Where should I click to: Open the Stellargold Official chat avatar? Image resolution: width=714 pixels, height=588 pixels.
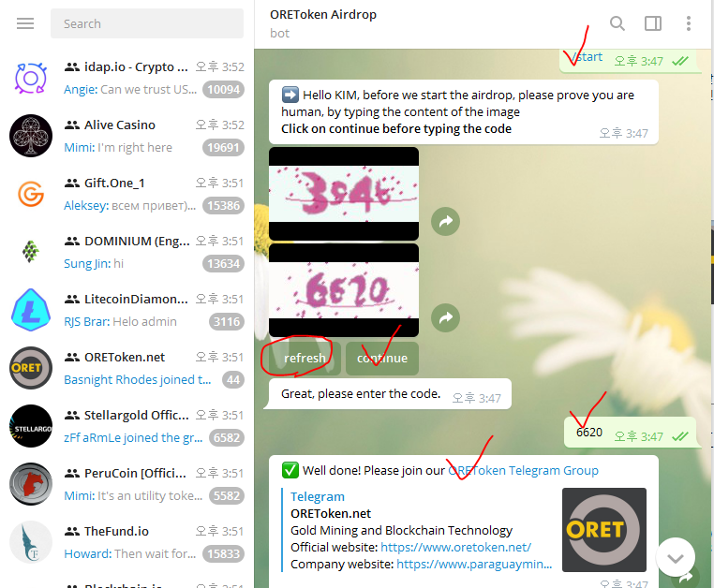31,426
